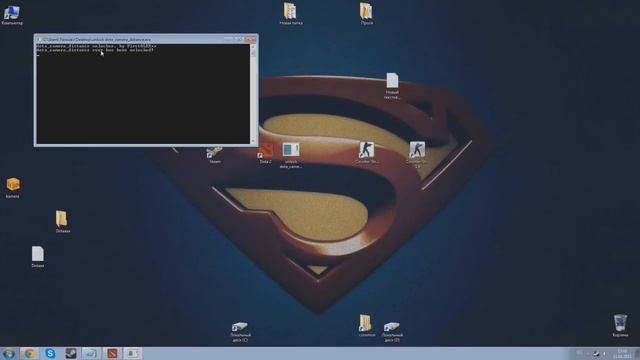Maximize the console window

point(239,39)
